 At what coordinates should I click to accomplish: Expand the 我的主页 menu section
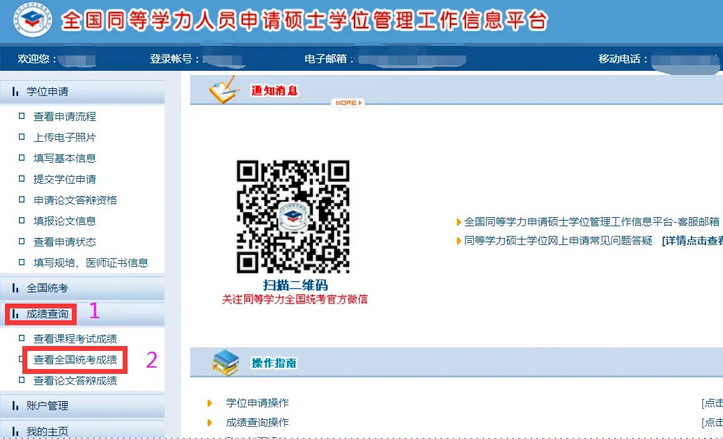click(82, 430)
